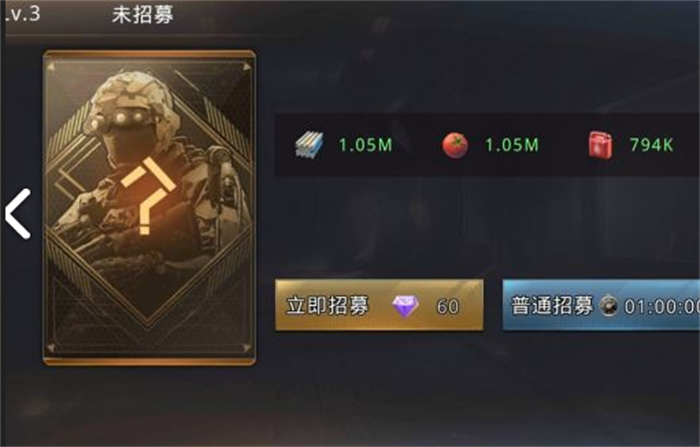
Task: Select the 未招募 status label
Action: point(142,15)
